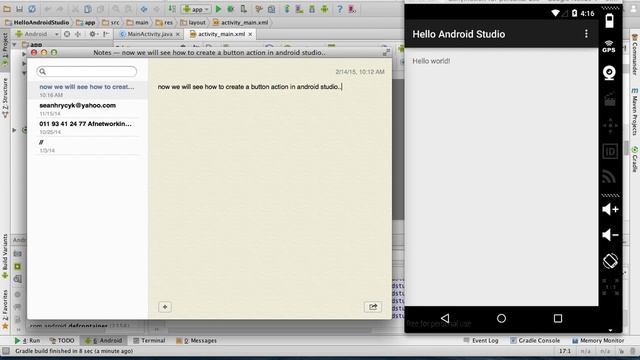Click the Synchronize refresh icon in toolbar
The image size is (640, 360).
pyautogui.click(x=32, y=9)
